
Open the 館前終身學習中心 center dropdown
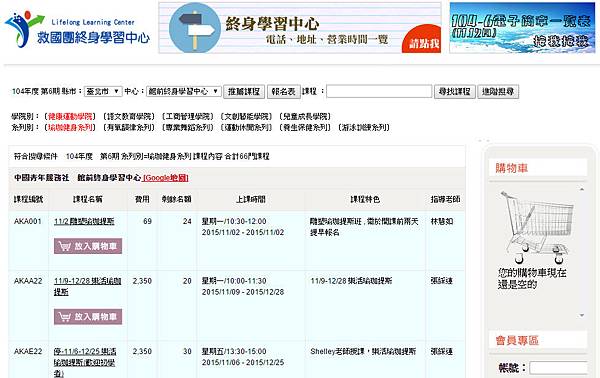point(184,91)
